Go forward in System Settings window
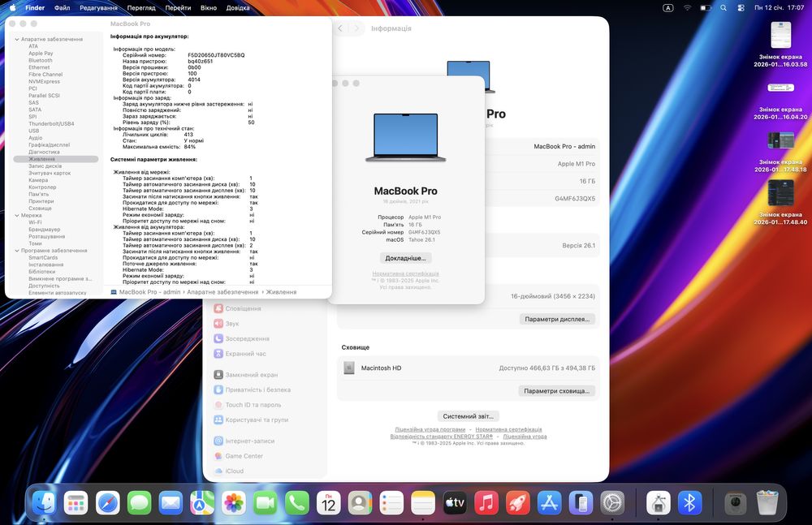The image size is (812, 525). [356, 28]
